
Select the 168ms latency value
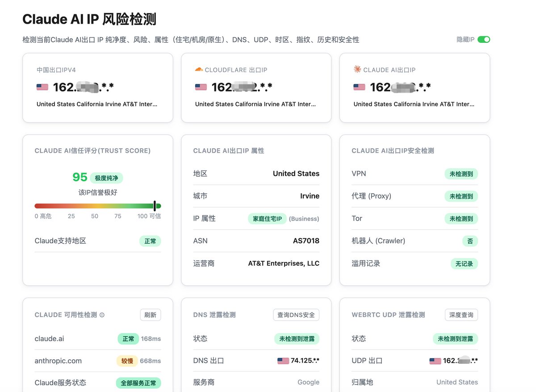[151, 339]
